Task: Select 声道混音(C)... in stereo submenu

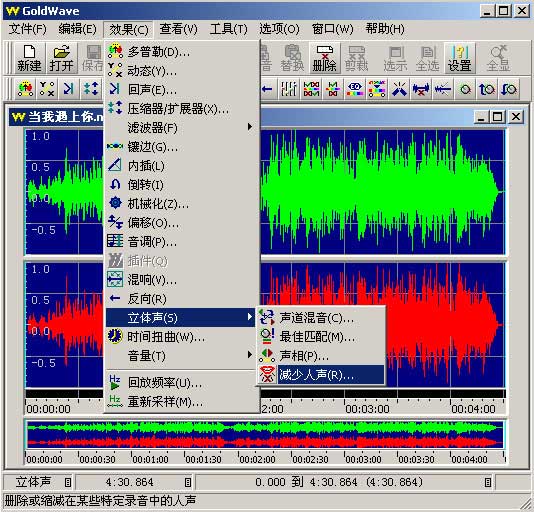Action: [x=321, y=318]
